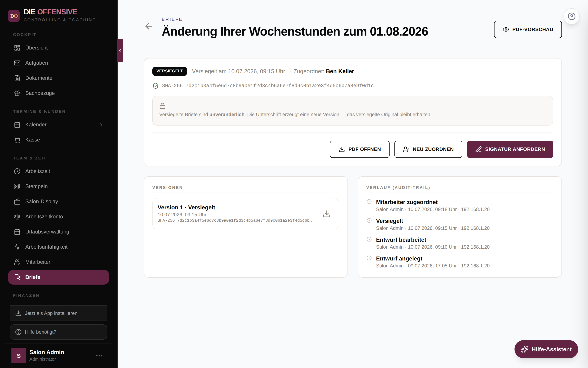This screenshot has width=588, height=368.
Task: Click the DO logo badge
Action: click(x=14, y=16)
